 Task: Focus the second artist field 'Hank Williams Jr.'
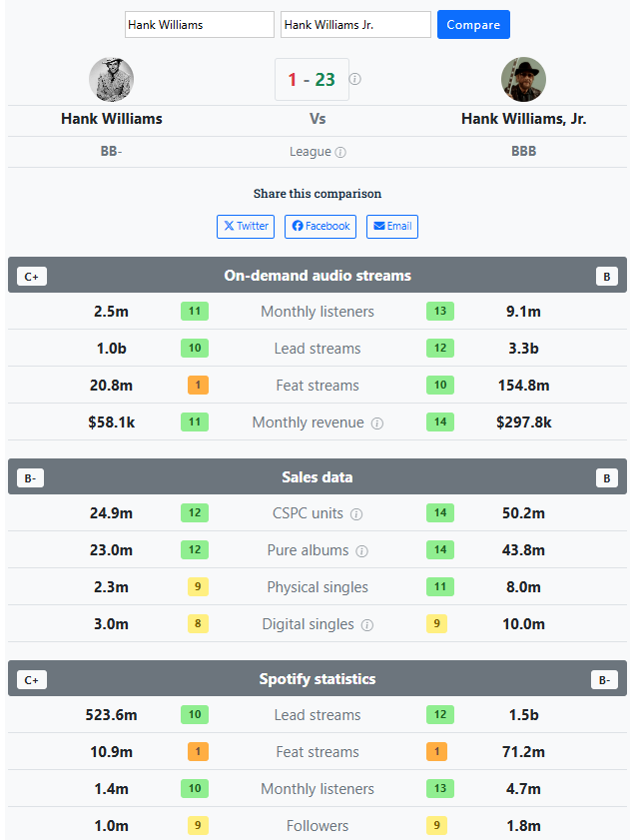(x=356, y=25)
